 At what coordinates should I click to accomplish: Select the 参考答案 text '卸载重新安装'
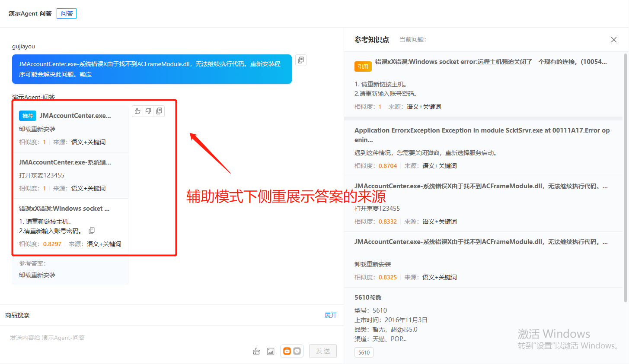coord(37,275)
